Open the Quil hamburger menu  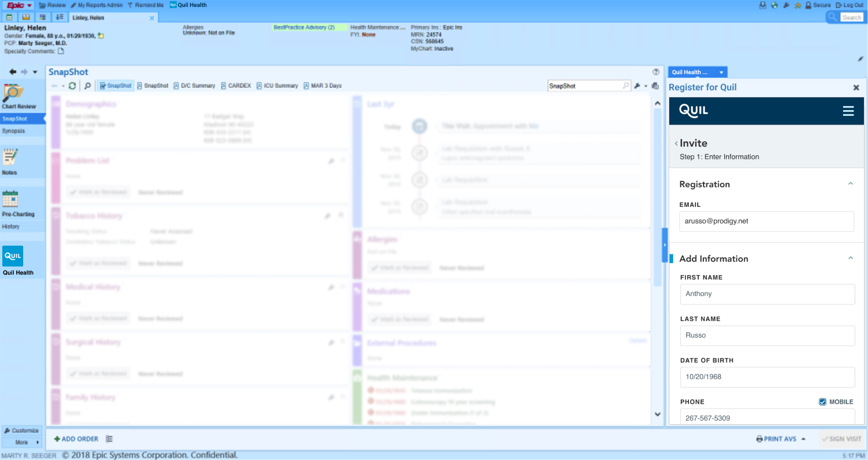tap(848, 111)
